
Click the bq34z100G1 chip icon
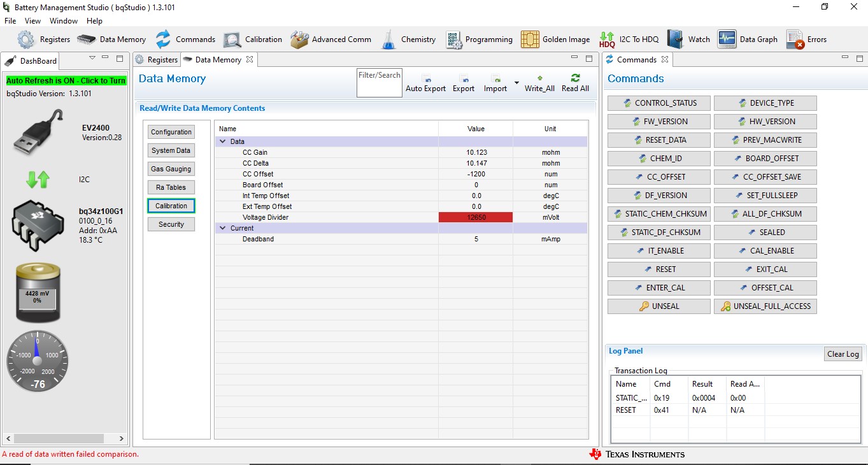pos(38,225)
